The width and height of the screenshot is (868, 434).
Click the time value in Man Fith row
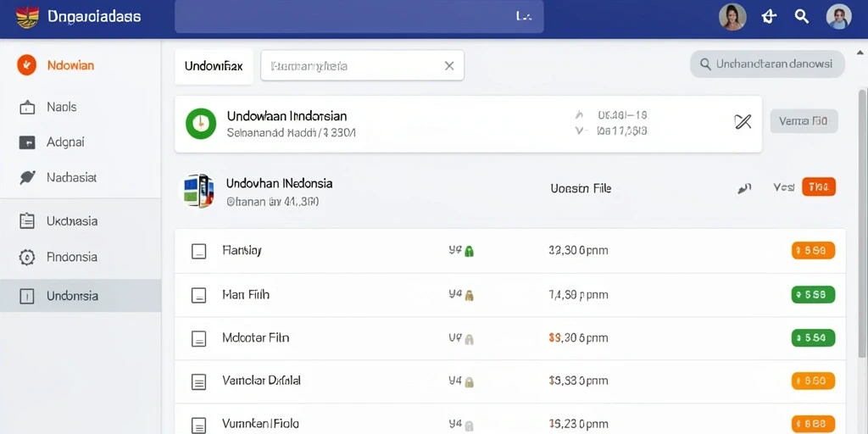point(578,295)
